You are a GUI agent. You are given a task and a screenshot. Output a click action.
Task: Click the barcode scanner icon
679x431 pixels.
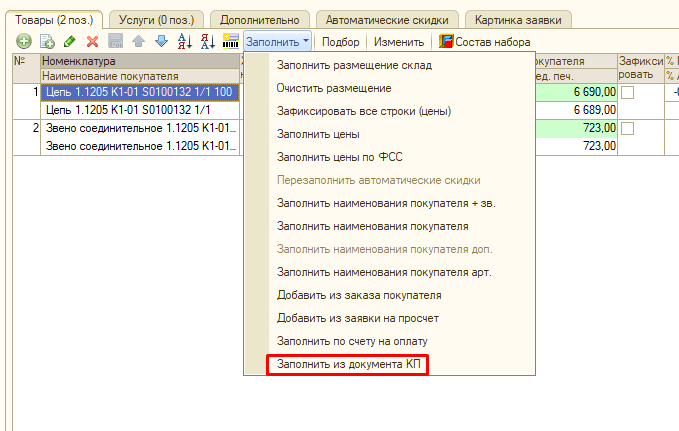230,42
